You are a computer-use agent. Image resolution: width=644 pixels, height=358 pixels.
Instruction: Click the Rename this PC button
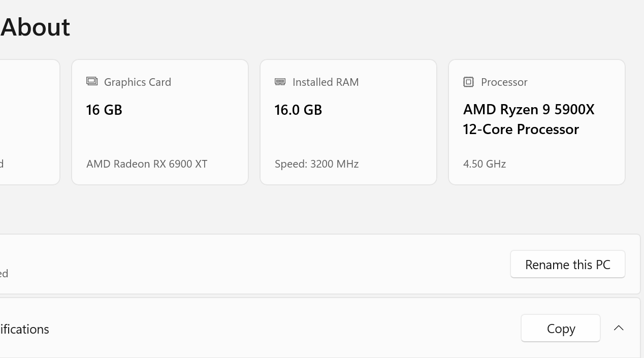point(568,264)
